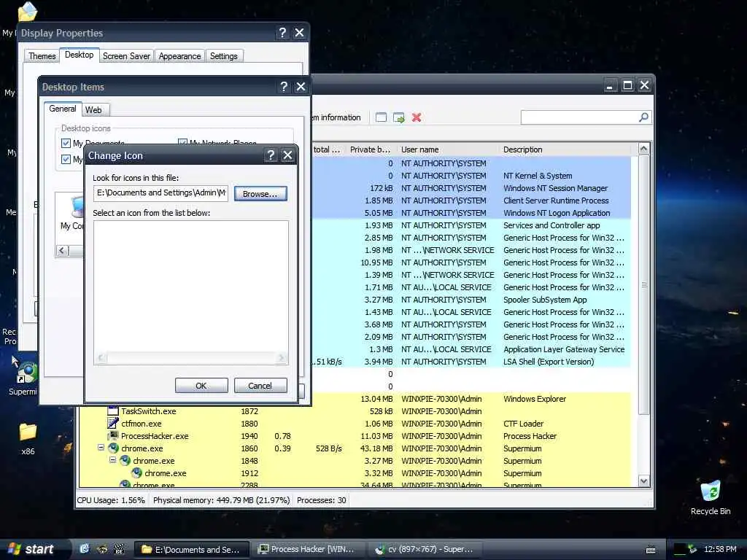Switch to the Process Hacker taskbar button
The image size is (747, 560).
(309, 550)
